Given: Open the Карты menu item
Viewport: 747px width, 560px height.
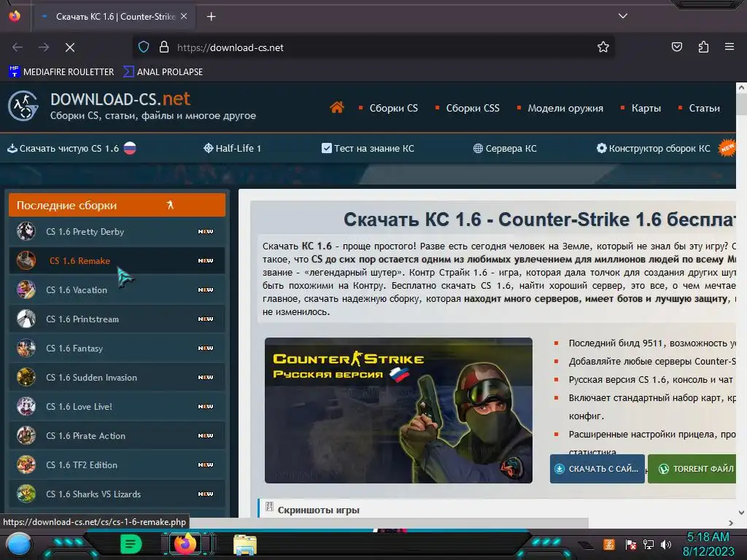Looking at the screenshot, I should [x=646, y=108].
